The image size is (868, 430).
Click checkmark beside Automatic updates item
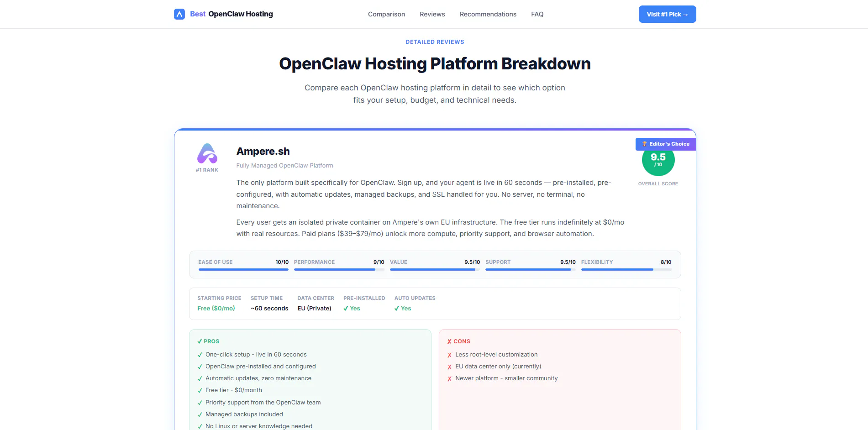200,378
